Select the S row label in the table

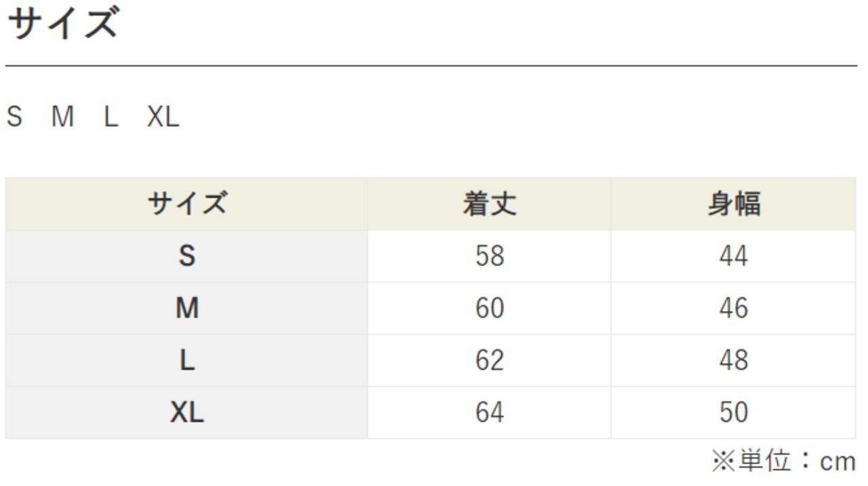point(186,256)
